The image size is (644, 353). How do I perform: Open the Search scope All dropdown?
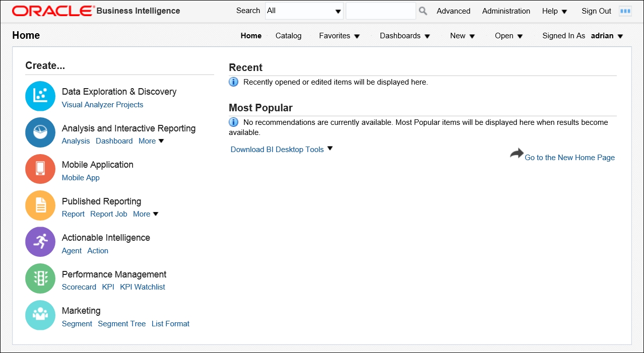coord(304,11)
